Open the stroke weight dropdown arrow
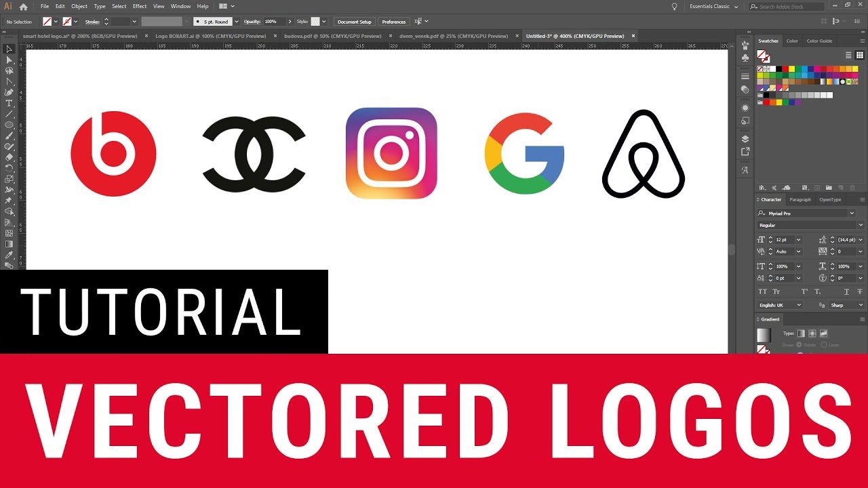868x488 pixels. click(x=134, y=22)
